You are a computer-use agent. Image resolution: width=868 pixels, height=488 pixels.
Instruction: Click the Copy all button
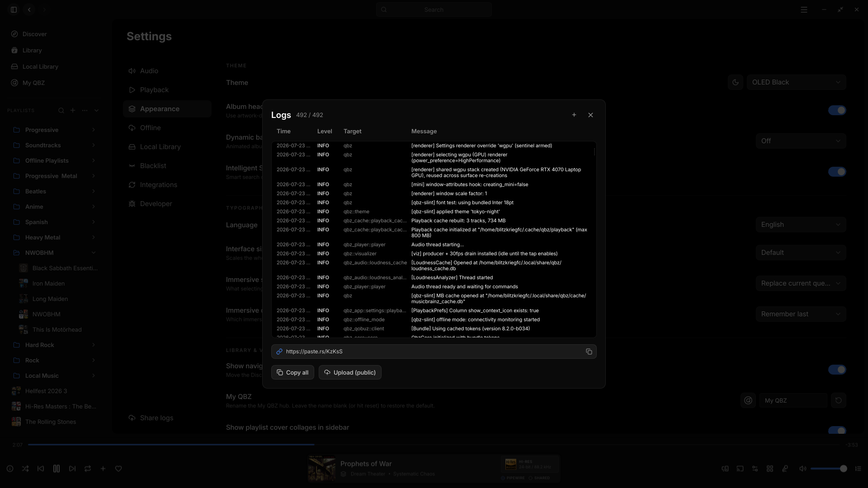(292, 372)
